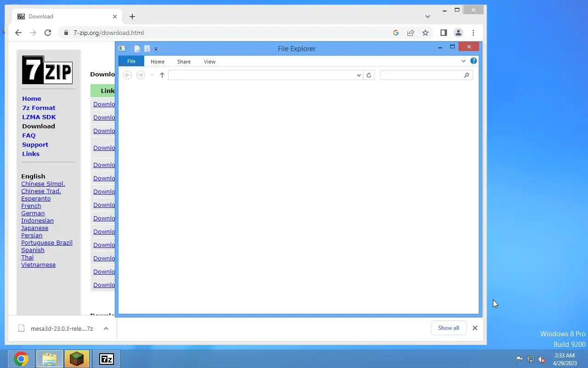Select Chinese Trad. language

41,191
